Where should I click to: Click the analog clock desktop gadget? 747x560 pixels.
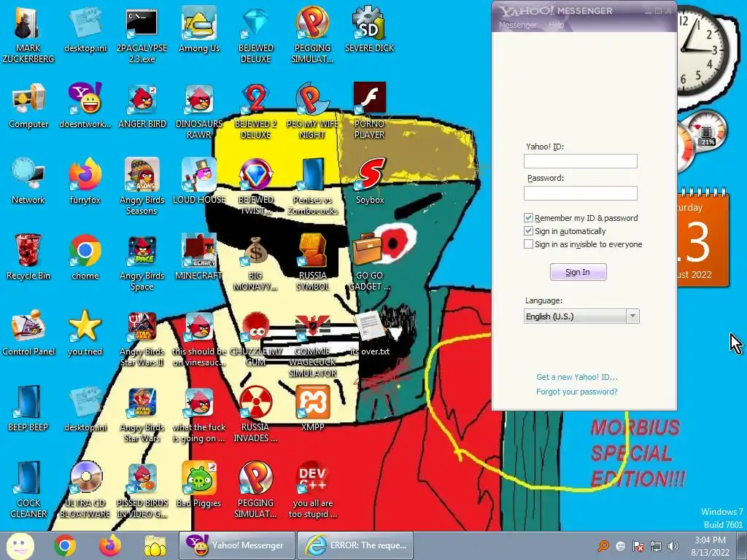coord(703,50)
